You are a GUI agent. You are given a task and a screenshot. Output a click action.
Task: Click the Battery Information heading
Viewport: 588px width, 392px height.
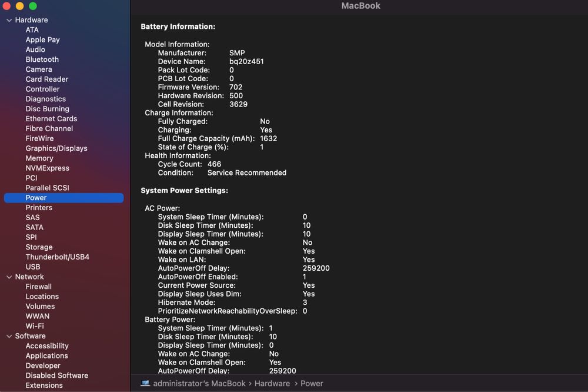pyautogui.click(x=178, y=26)
